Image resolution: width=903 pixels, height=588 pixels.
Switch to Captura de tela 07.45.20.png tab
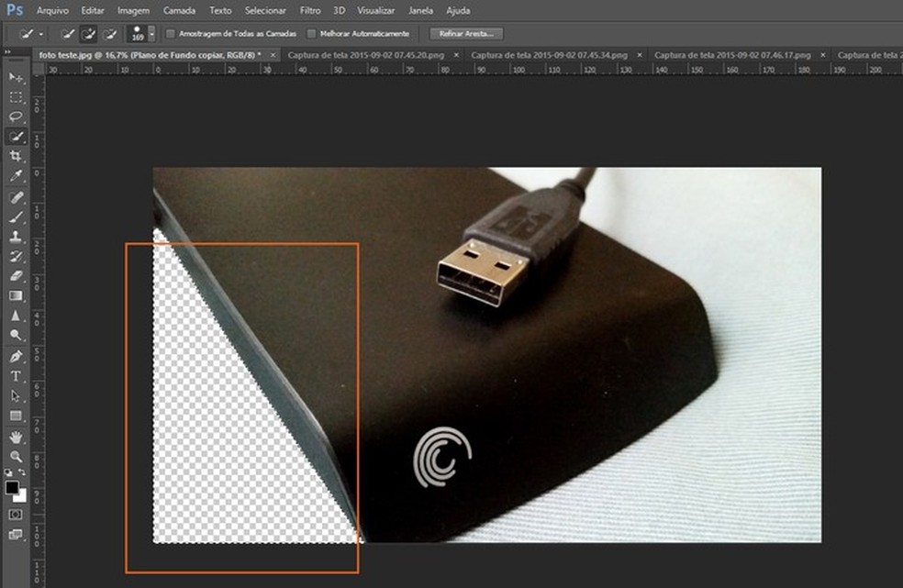[x=365, y=55]
